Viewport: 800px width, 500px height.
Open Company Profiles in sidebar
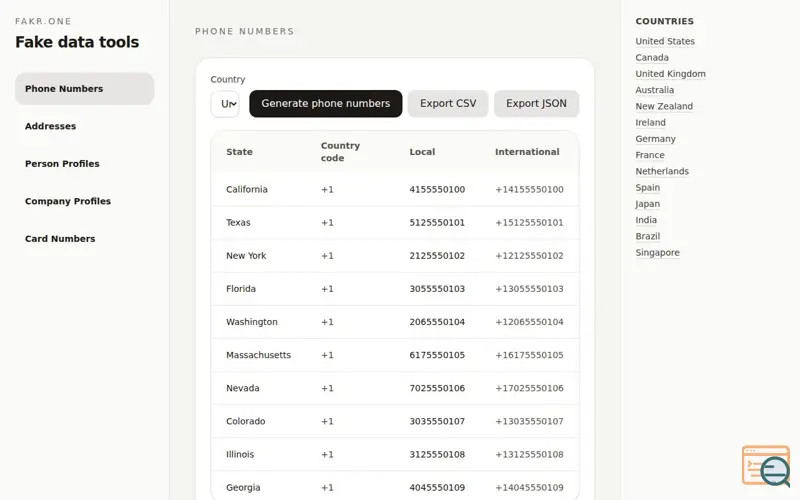(x=68, y=201)
